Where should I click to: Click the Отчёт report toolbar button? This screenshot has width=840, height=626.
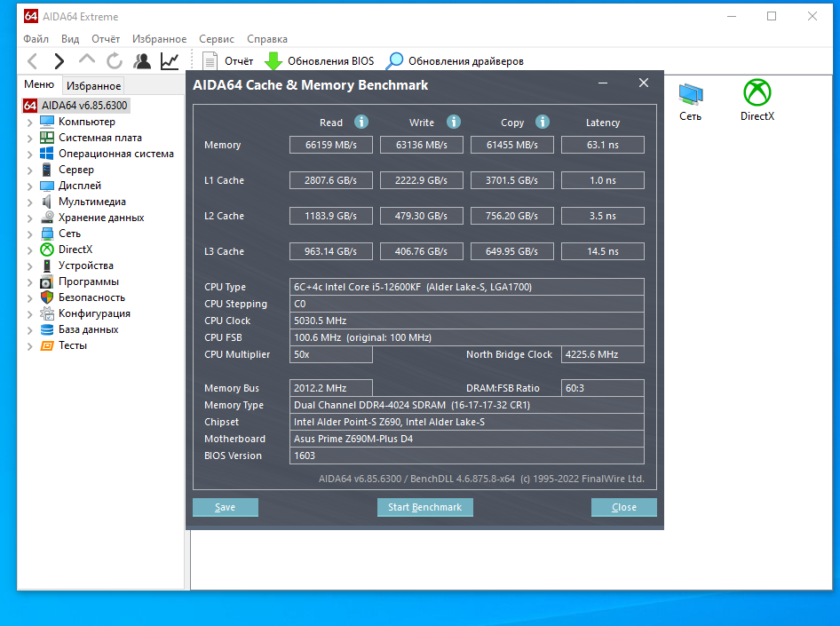pyautogui.click(x=227, y=61)
